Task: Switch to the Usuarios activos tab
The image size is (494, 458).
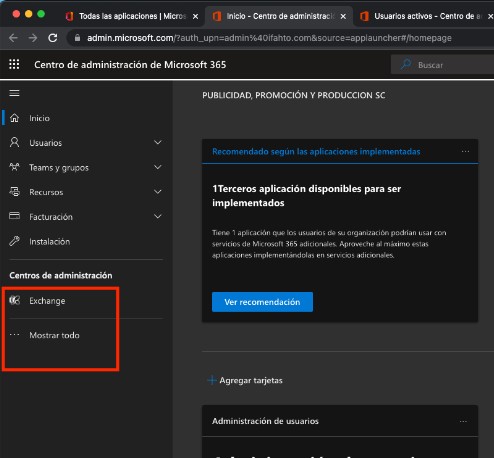Action: tap(424, 16)
